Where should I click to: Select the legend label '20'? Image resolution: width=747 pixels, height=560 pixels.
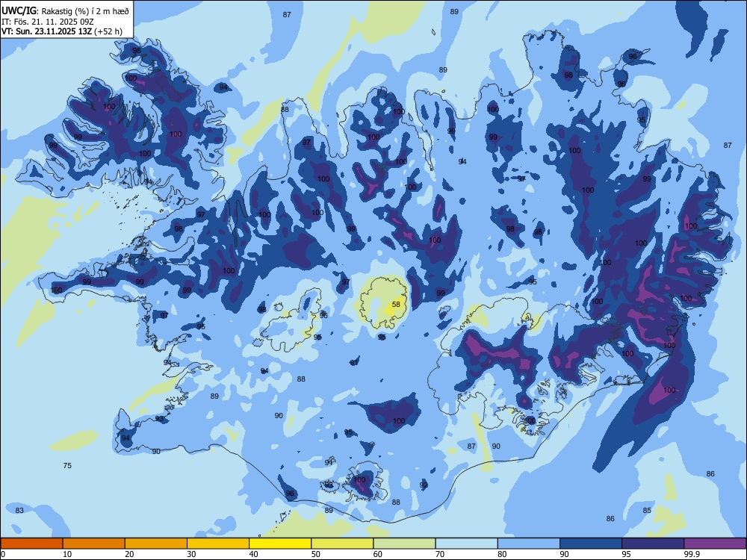tap(129, 554)
